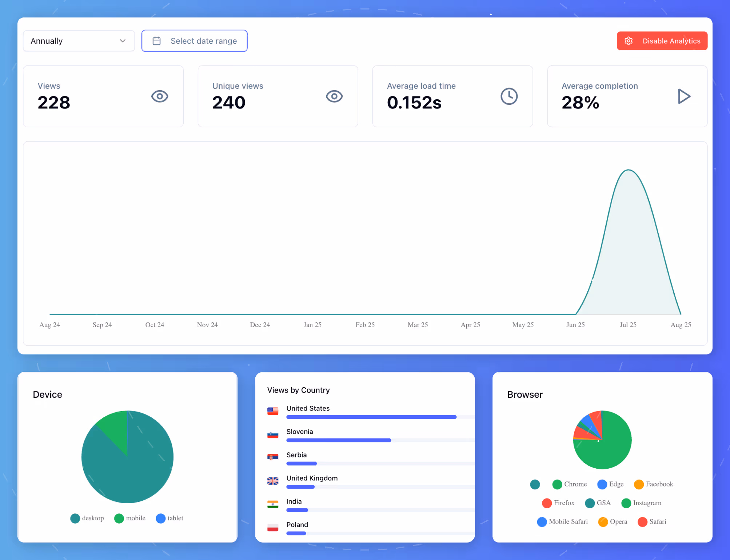730x560 pixels.
Task: Toggle Facebook legend in Browser chart
Action: tap(654, 484)
